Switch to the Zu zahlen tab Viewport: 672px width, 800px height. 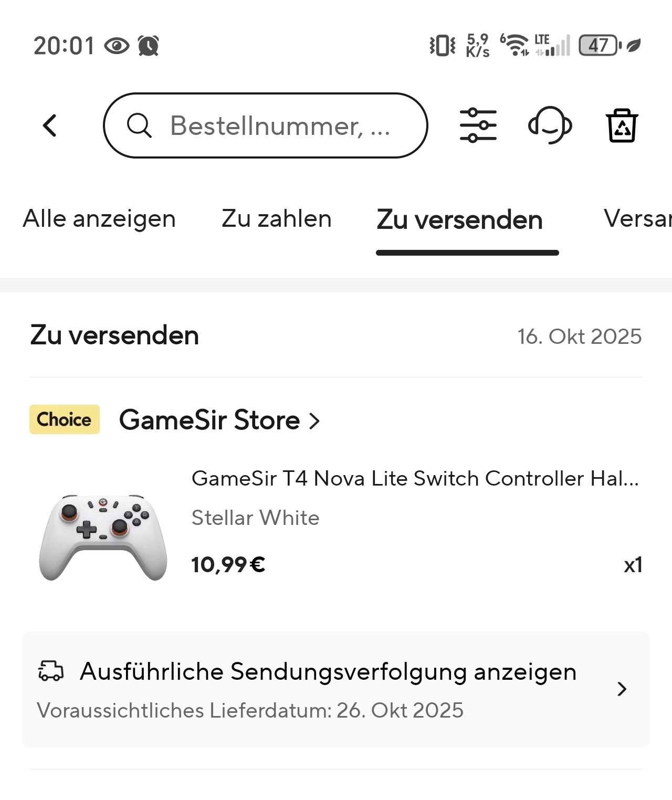coord(277,219)
